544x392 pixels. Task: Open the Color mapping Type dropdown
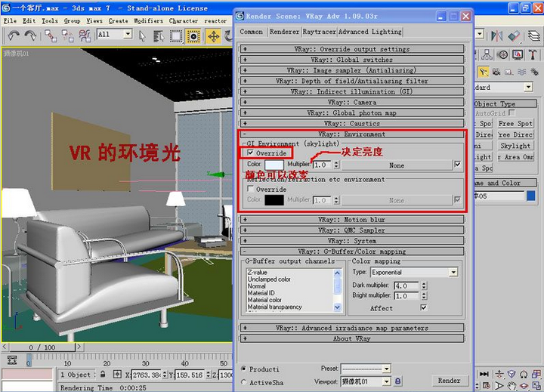[414, 273]
